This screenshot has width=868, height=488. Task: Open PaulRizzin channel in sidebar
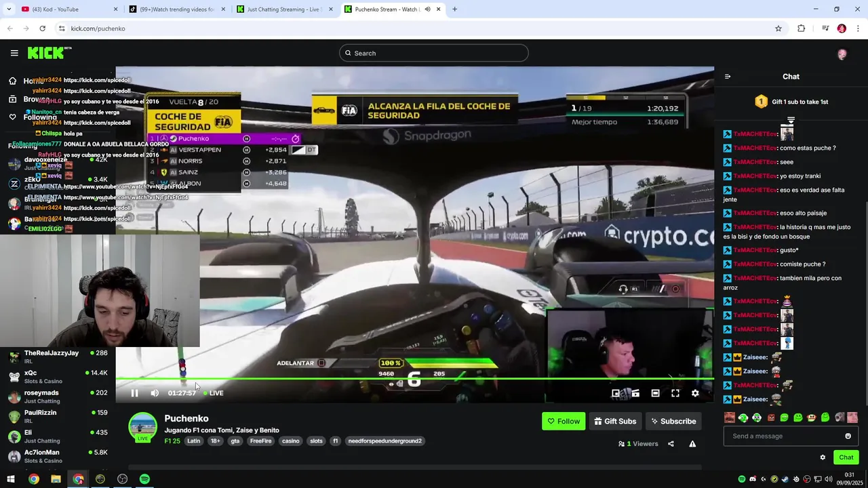[x=58, y=416]
